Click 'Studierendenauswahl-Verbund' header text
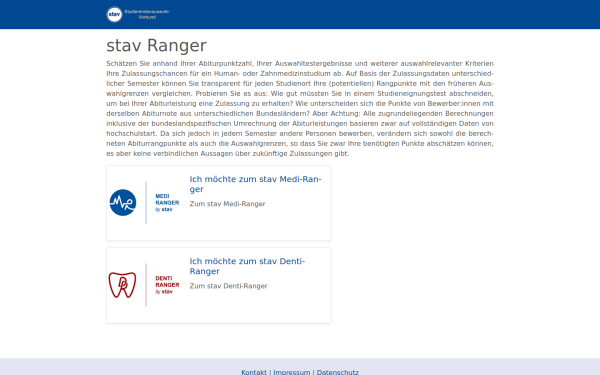The width and height of the screenshot is (600, 375). pyautogui.click(x=147, y=15)
